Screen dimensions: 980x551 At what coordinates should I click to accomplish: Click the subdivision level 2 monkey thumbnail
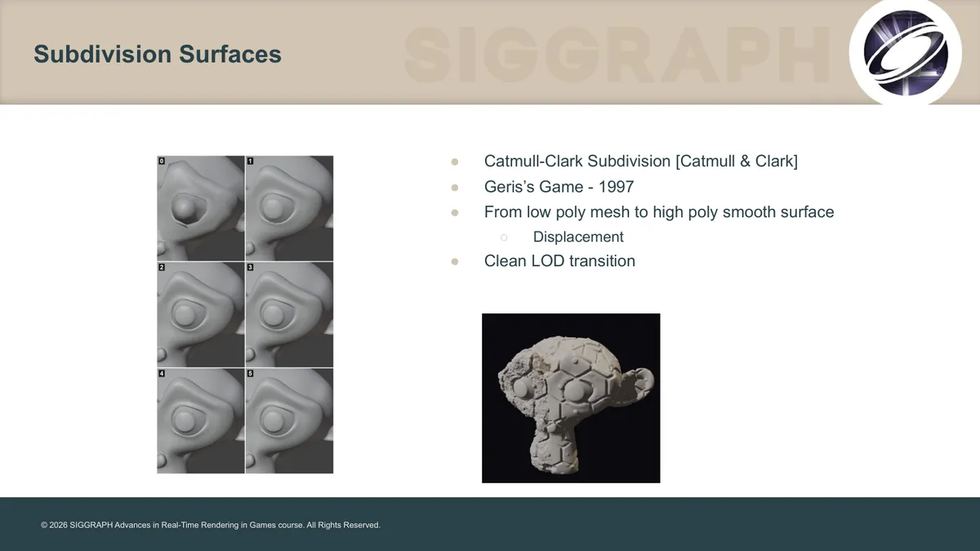(x=201, y=314)
